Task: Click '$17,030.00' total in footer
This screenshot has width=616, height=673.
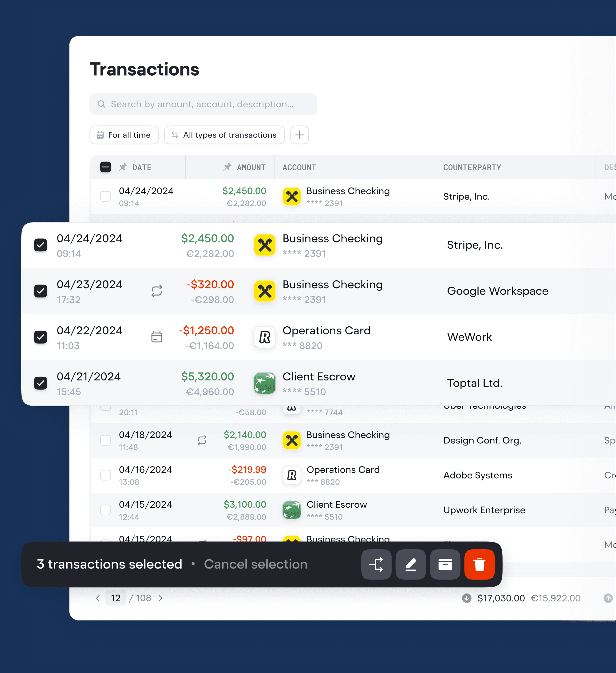Action: pos(501,598)
